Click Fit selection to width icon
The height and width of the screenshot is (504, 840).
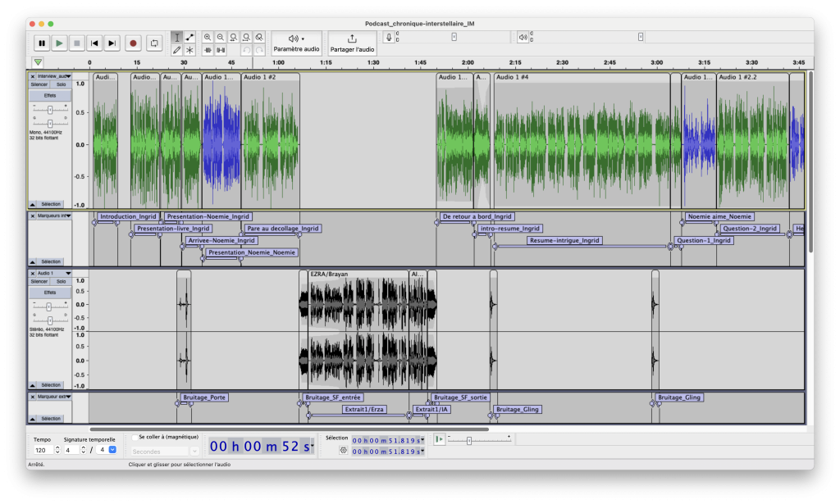234,38
